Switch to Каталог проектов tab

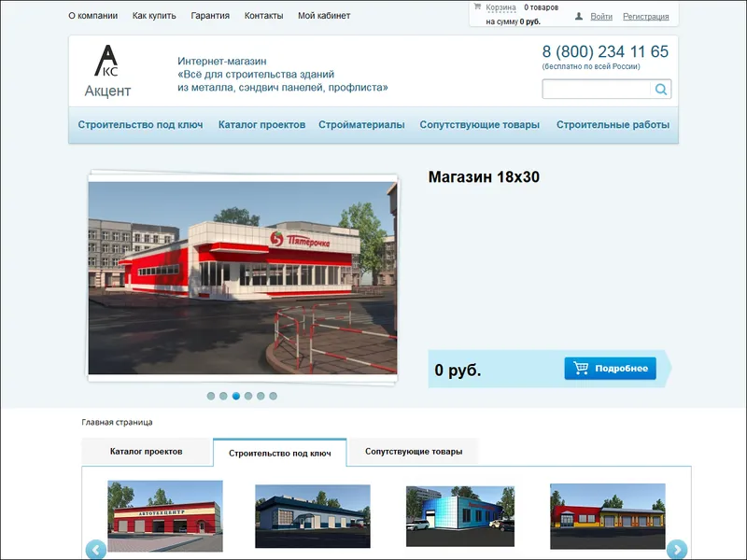point(147,452)
